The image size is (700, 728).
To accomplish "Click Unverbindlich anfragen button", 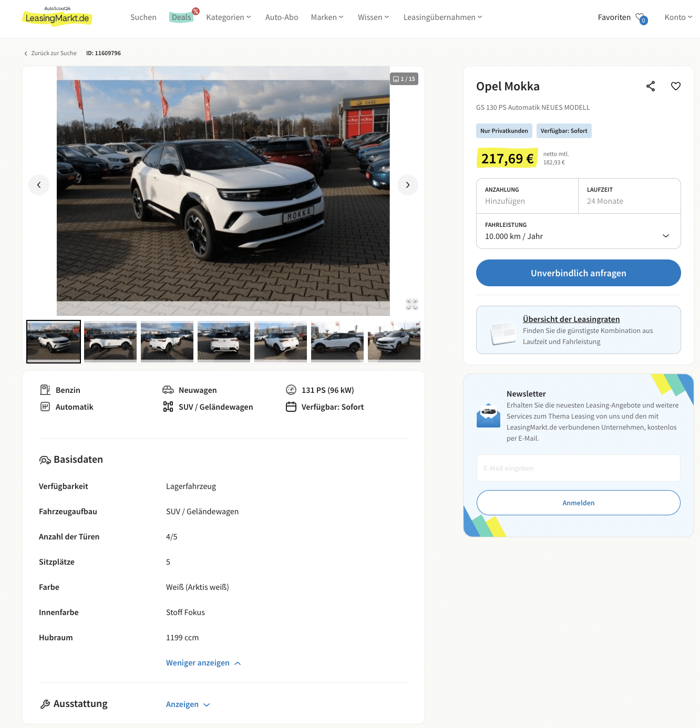I will pos(579,273).
